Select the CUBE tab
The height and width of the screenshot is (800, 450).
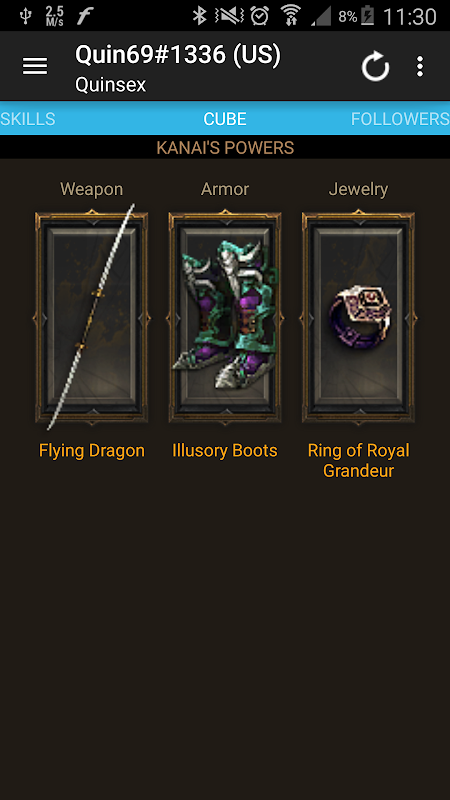(x=225, y=119)
